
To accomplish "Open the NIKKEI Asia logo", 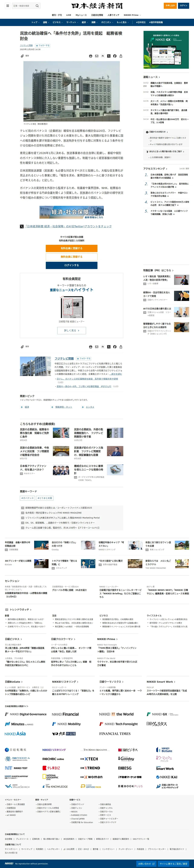I will pos(15,733).
